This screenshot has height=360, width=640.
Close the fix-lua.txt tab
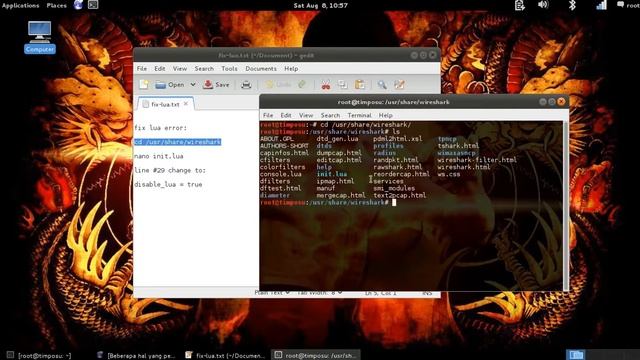tap(186, 104)
